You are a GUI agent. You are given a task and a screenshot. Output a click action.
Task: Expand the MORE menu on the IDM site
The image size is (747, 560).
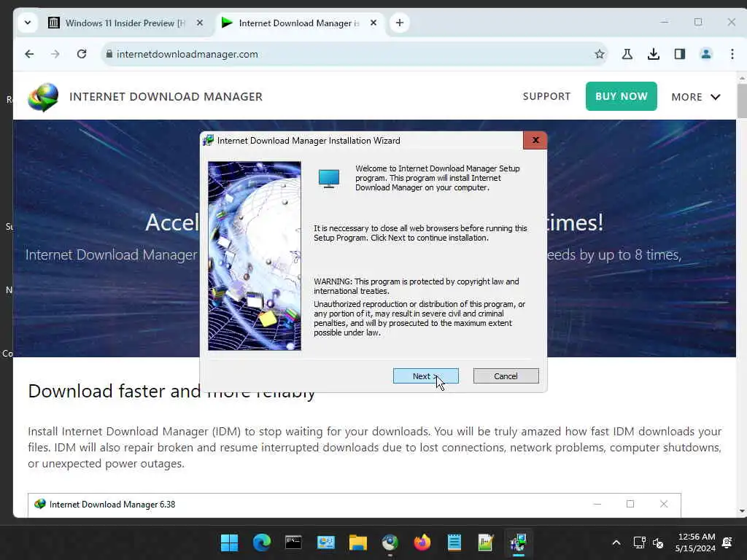pyautogui.click(x=695, y=97)
